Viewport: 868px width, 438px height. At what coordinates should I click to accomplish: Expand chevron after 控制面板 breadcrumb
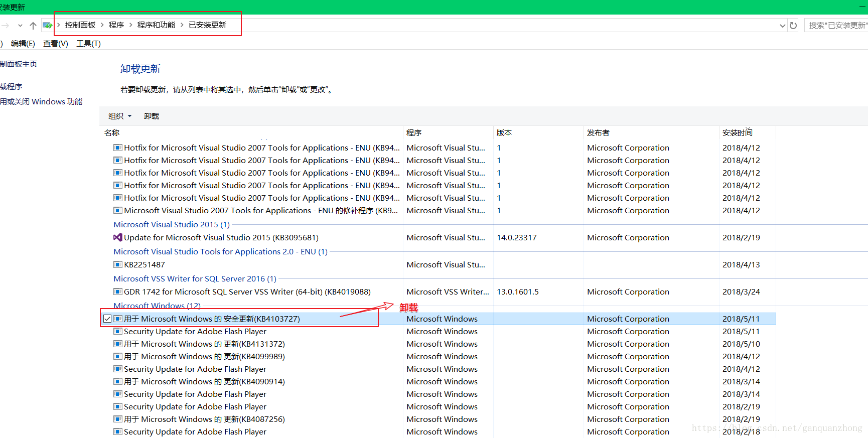click(102, 25)
